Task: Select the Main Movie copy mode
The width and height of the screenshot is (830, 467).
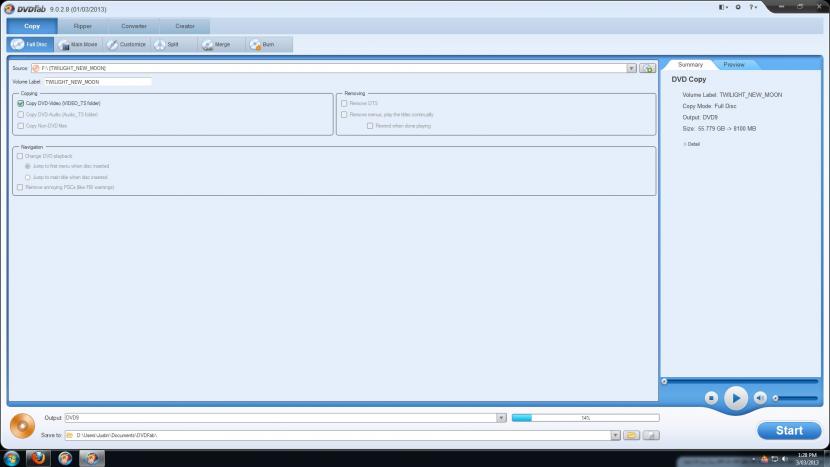Action: tap(78, 44)
